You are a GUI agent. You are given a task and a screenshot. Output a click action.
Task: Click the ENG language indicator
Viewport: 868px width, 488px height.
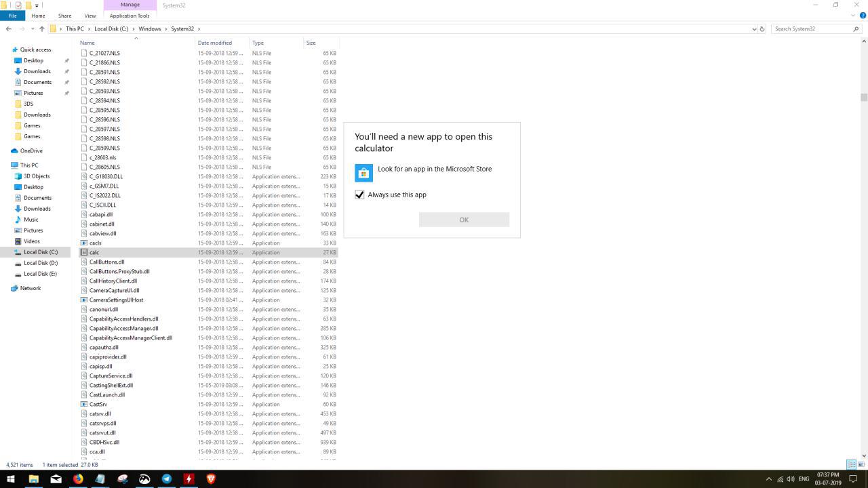pyautogui.click(x=804, y=479)
